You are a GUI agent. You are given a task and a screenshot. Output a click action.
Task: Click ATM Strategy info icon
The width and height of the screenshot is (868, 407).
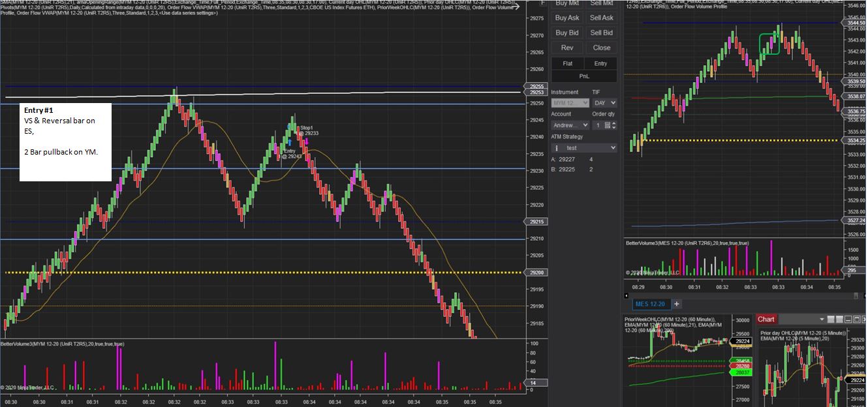557,148
